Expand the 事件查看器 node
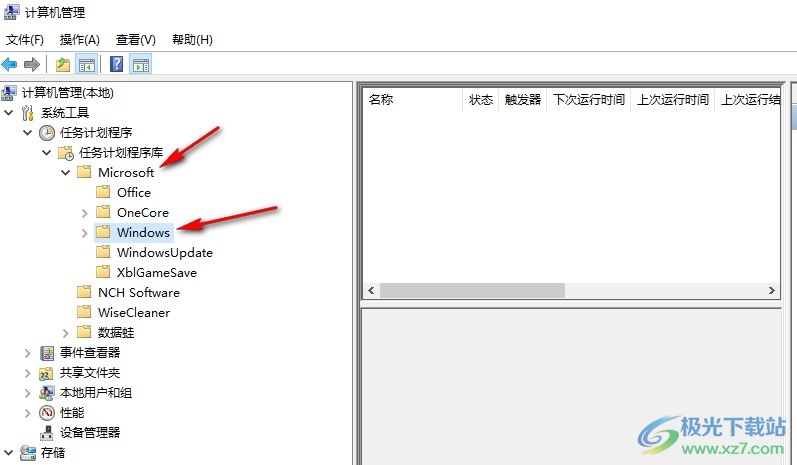This screenshot has height=465, width=797. click(27, 353)
